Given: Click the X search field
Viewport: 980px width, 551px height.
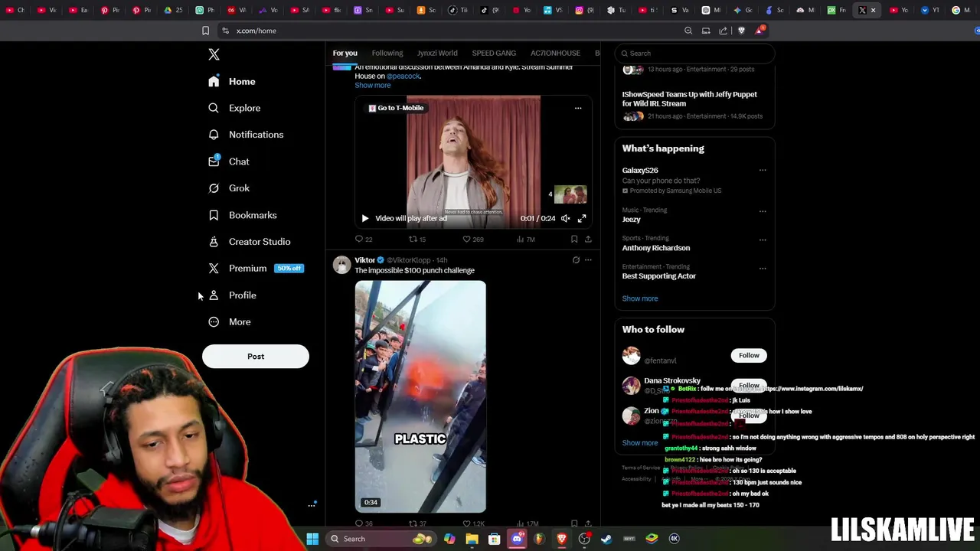Looking at the screenshot, I should click(695, 54).
